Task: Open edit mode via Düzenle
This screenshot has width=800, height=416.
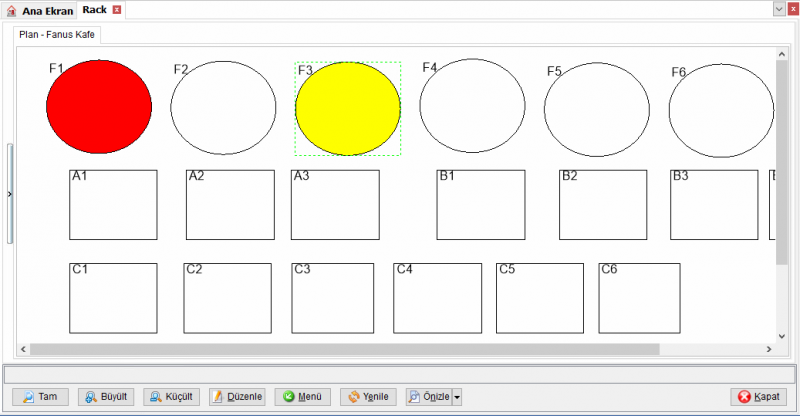Action: (237, 397)
